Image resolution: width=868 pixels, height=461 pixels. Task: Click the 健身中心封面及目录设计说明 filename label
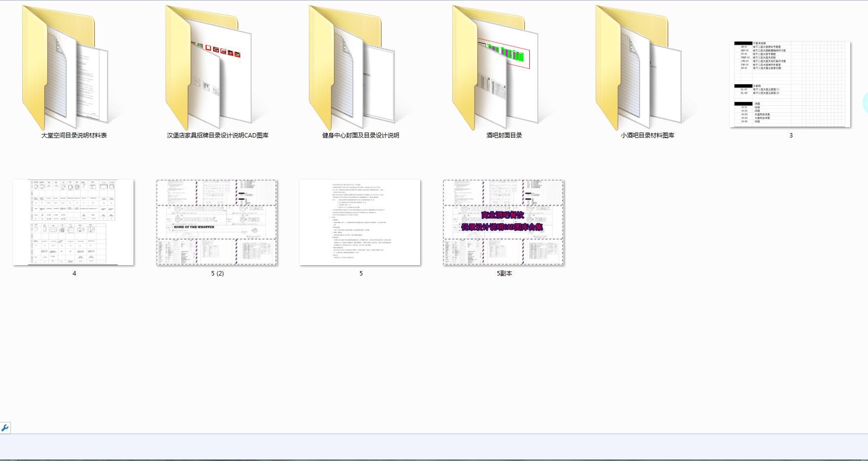tap(361, 136)
